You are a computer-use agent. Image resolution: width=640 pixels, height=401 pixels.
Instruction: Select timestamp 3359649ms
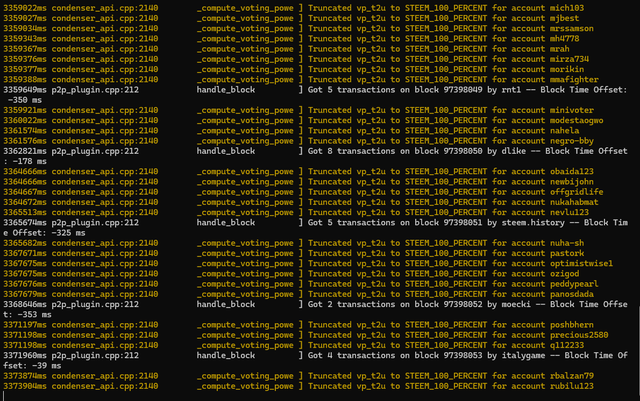[24, 89]
